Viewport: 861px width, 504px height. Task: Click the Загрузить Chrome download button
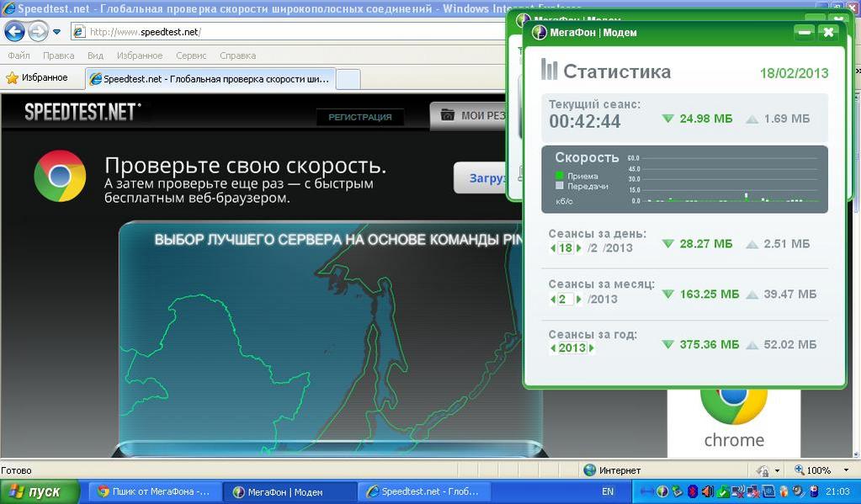tap(481, 178)
